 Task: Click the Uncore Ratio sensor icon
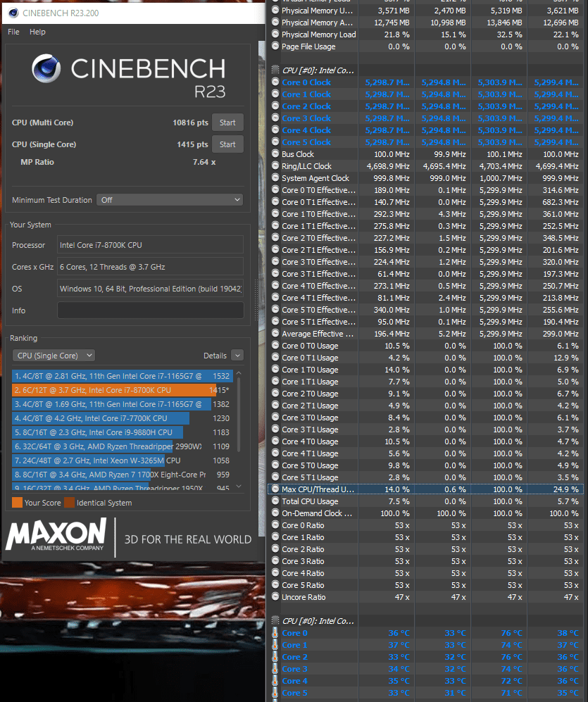pyautogui.click(x=275, y=597)
